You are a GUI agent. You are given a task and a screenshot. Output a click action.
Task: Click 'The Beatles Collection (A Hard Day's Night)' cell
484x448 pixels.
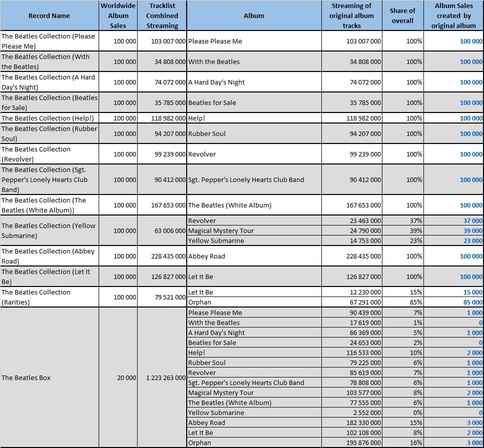50,82
